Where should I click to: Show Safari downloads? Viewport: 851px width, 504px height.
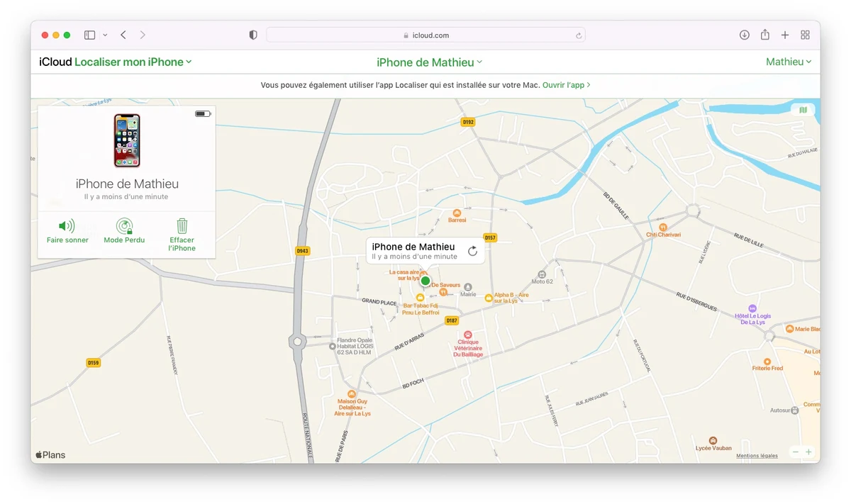[745, 35]
